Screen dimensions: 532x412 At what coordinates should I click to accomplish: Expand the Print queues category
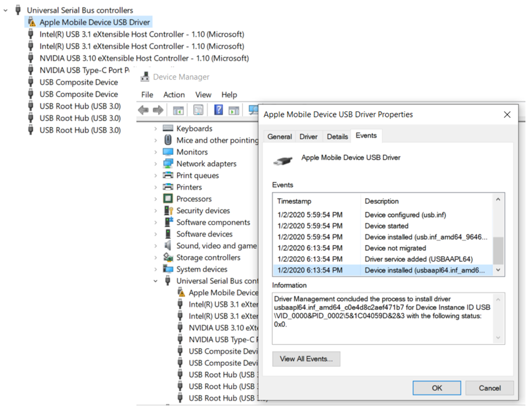point(155,176)
